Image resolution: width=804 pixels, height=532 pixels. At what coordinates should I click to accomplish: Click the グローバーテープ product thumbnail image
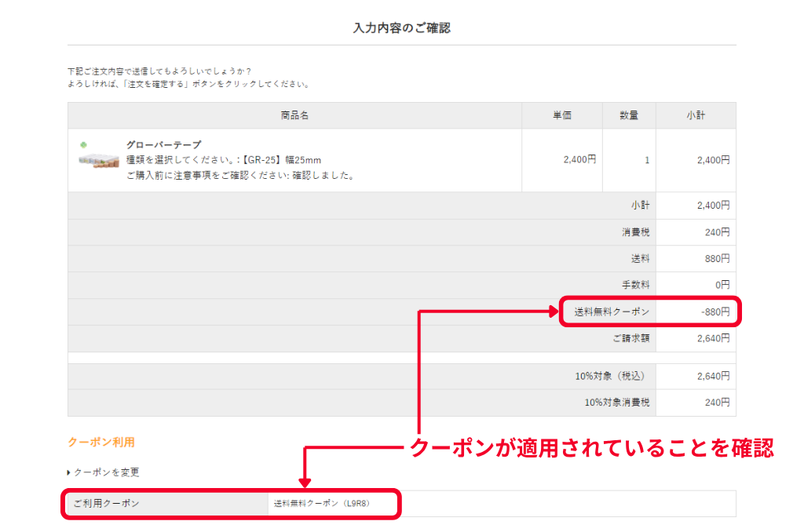[98, 157]
